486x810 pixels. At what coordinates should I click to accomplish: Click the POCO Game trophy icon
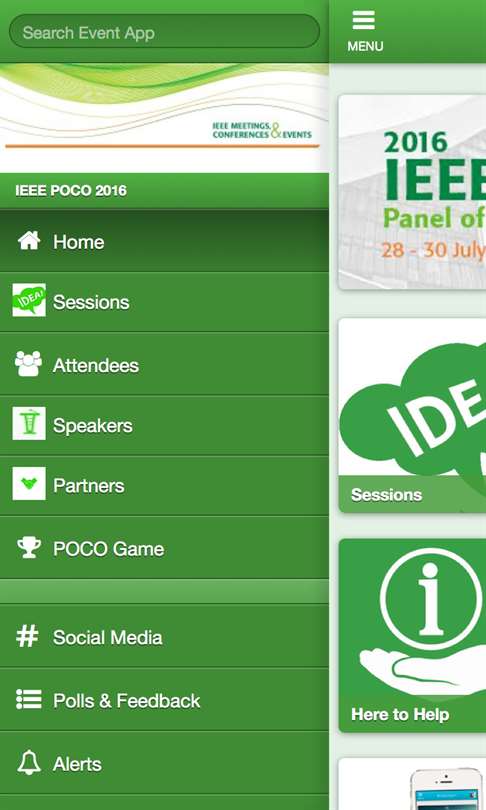point(29,548)
